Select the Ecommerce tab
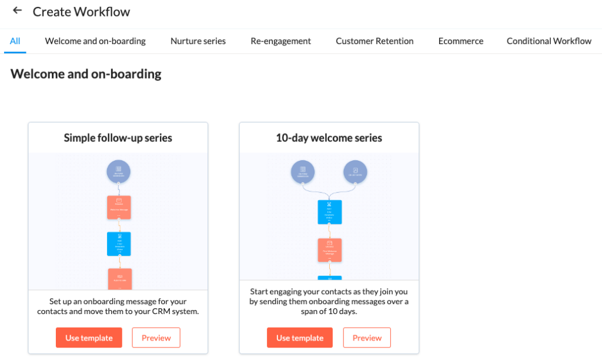Image resolution: width=602 pixels, height=364 pixels. [460, 41]
